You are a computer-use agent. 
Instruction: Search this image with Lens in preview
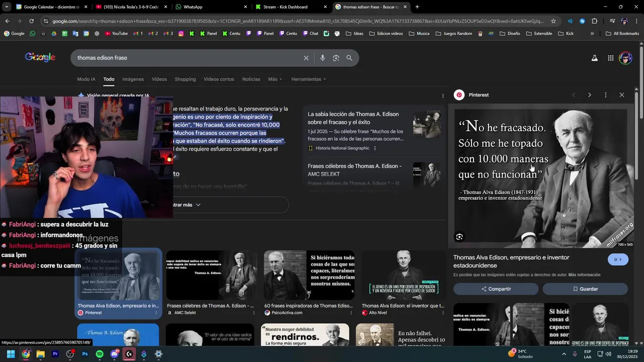point(459,237)
